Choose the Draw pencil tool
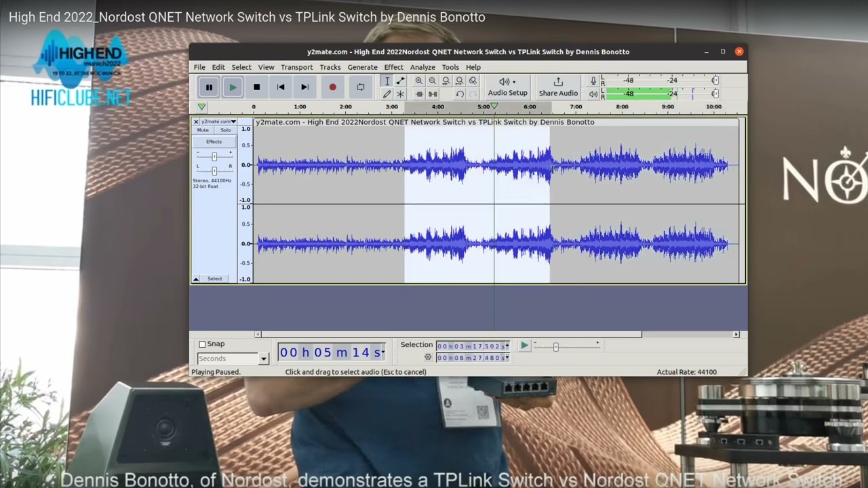The height and width of the screenshot is (488, 868). point(387,94)
